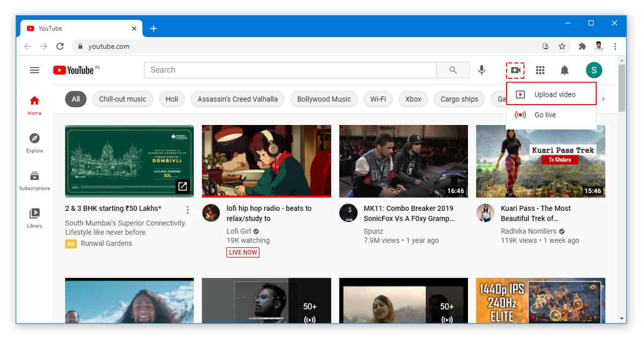Viewport: 644px width, 346px height.
Task: Start voice search with the microphone
Action: [x=482, y=70]
